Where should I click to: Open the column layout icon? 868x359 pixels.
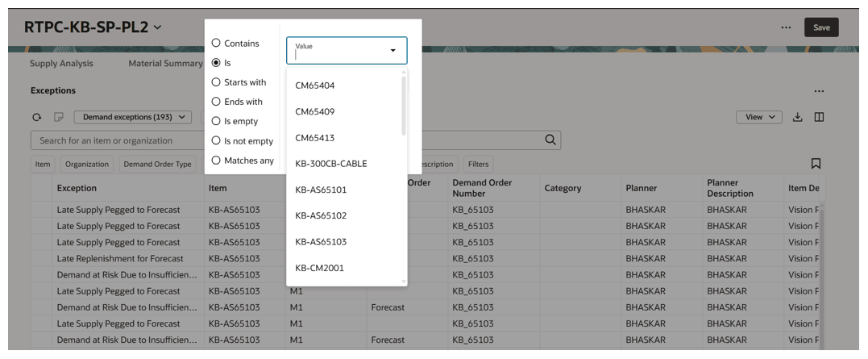point(820,117)
